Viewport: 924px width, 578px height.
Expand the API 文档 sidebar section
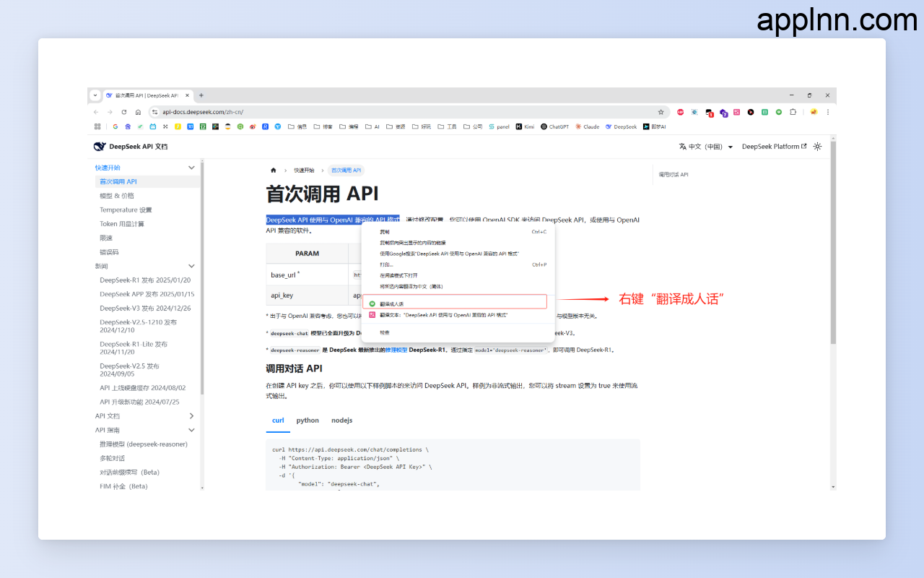pyautogui.click(x=191, y=416)
